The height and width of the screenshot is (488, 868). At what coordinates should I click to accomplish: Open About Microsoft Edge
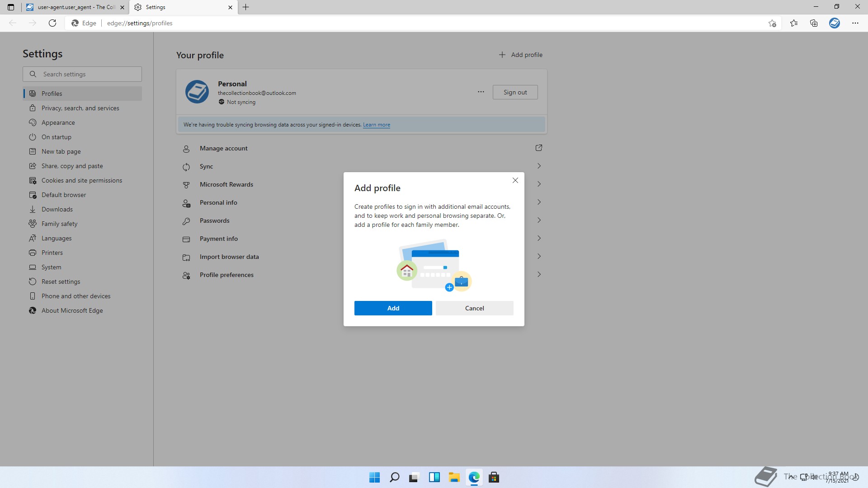pyautogui.click(x=82, y=310)
